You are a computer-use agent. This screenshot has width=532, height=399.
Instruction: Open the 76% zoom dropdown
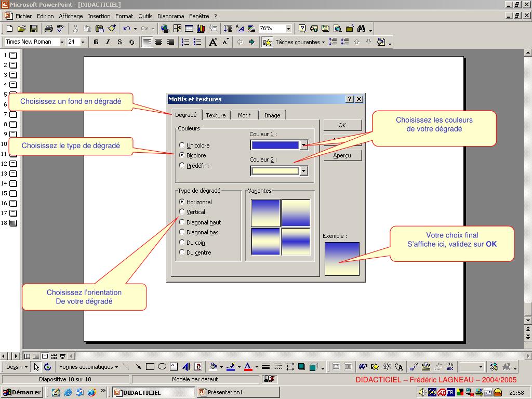(x=288, y=29)
